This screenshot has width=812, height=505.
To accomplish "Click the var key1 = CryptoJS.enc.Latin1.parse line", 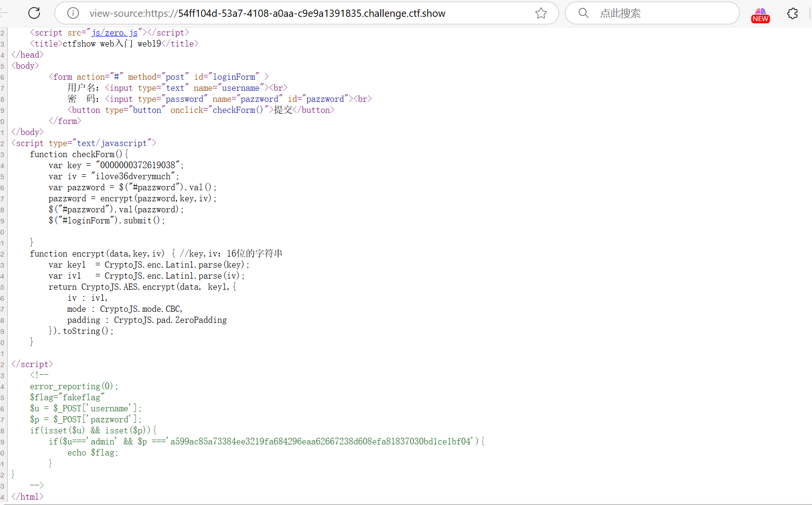I will pyautogui.click(x=149, y=265).
